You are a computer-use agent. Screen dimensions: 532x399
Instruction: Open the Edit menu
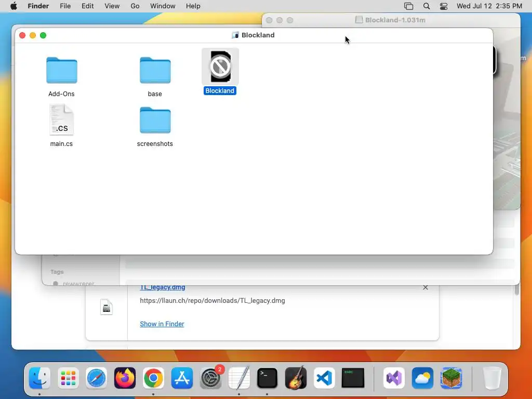pyautogui.click(x=87, y=6)
